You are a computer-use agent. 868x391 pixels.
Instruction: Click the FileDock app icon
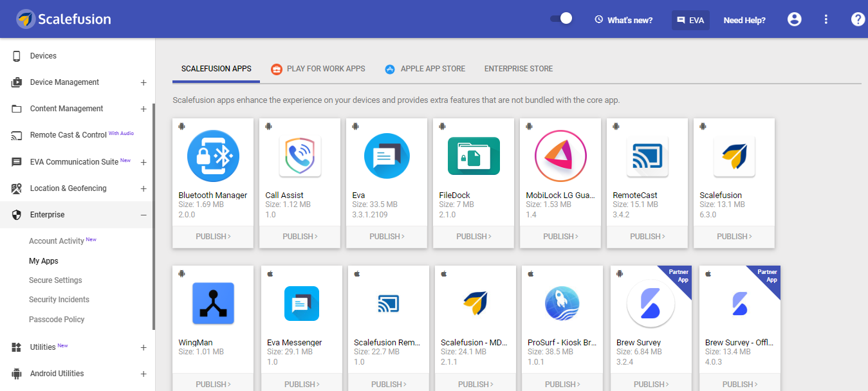click(474, 156)
